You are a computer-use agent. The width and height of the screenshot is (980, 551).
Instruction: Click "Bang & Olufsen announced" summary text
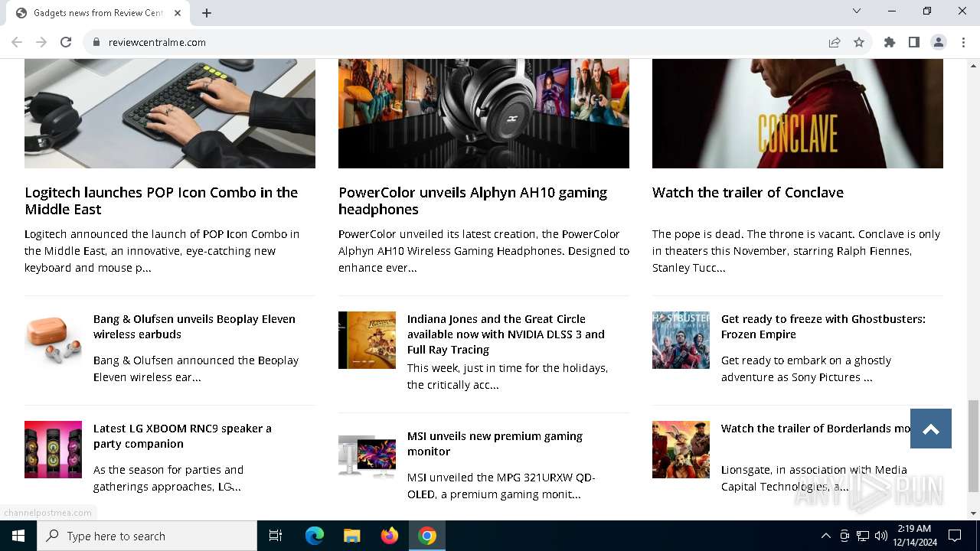point(196,369)
